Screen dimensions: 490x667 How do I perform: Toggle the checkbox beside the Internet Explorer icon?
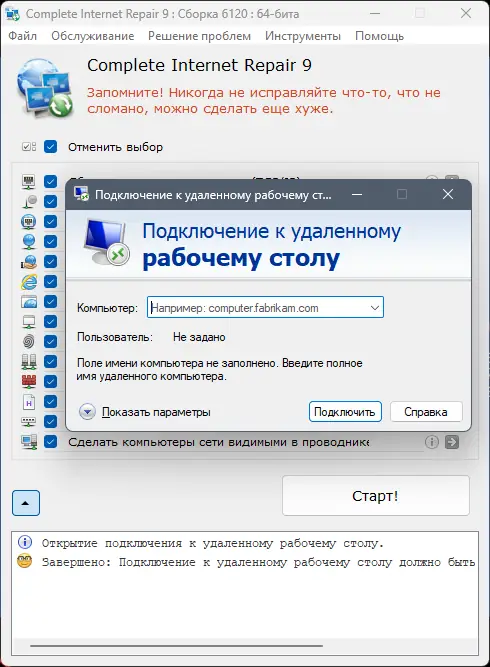(51, 282)
